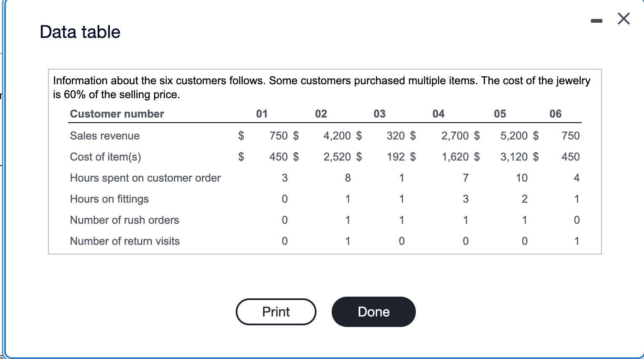This screenshot has height=359, width=644.
Task: Click the X close icon
Action: click(623, 19)
